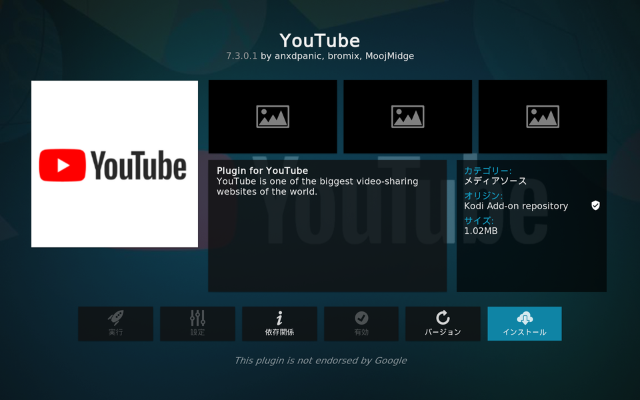Click the カテゴリー label in info panel

point(487,171)
